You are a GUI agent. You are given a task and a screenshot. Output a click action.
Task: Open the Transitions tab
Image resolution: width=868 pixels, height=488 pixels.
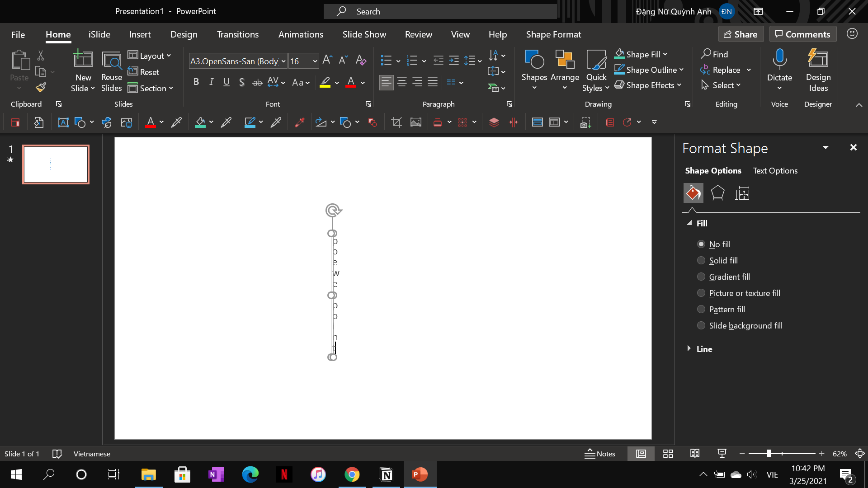tap(238, 34)
